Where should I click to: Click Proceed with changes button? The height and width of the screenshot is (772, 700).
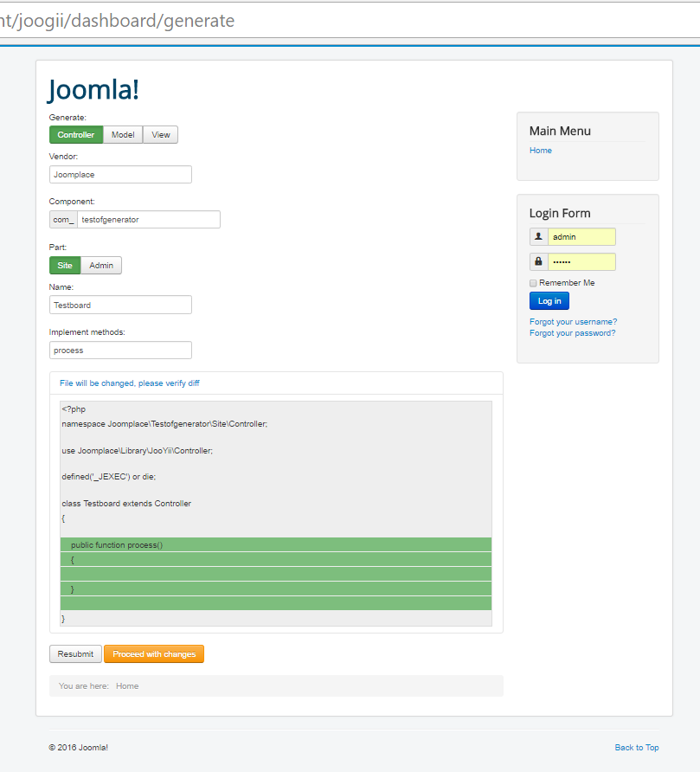point(154,653)
